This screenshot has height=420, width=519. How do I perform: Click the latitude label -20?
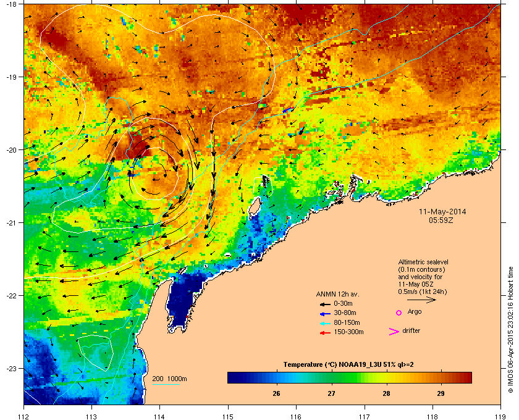(11, 149)
